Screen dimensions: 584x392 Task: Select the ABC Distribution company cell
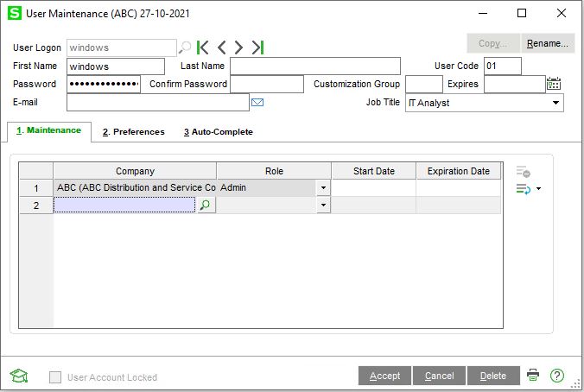[135, 187]
